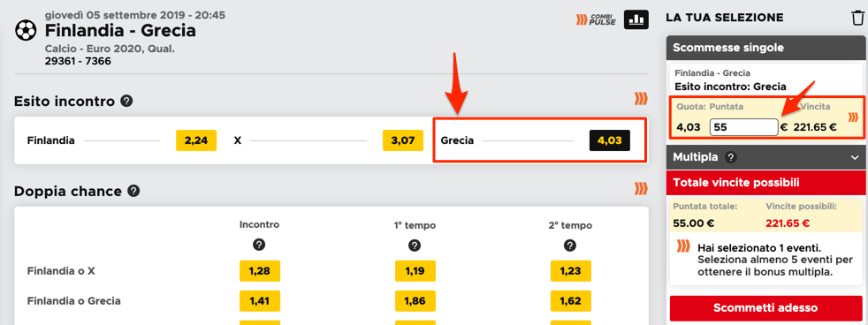Empty the betslip with trash icon

(x=857, y=18)
